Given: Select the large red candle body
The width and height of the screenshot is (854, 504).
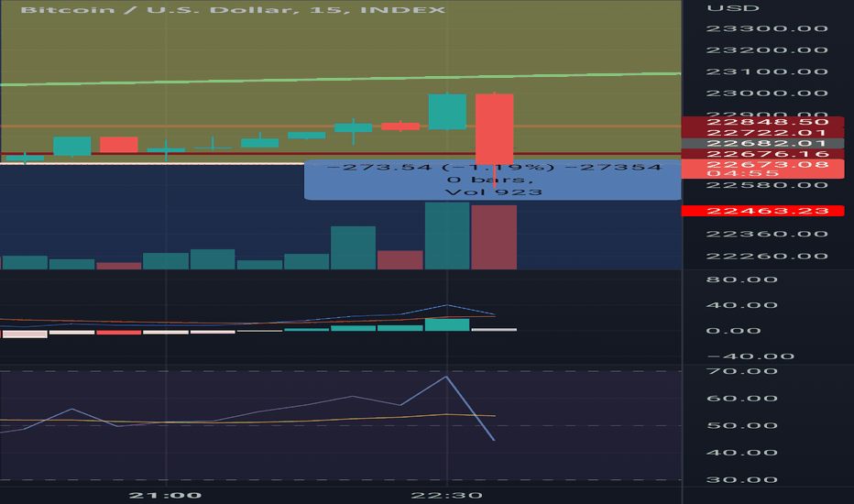Looking at the screenshot, I should [x=495, y=128].
